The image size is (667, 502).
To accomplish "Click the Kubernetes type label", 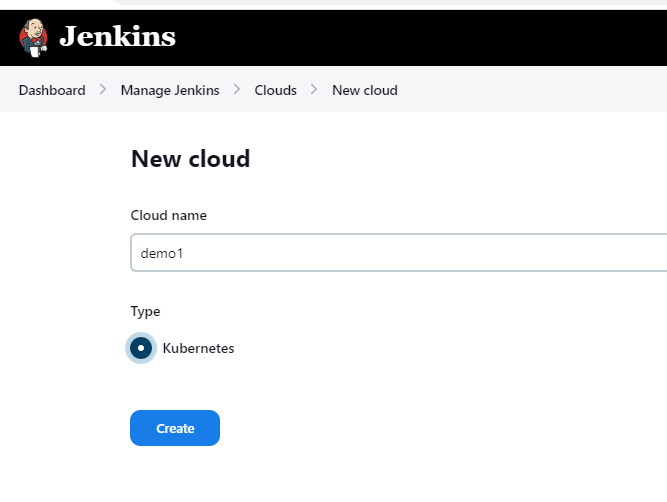I will click(198, 348).
